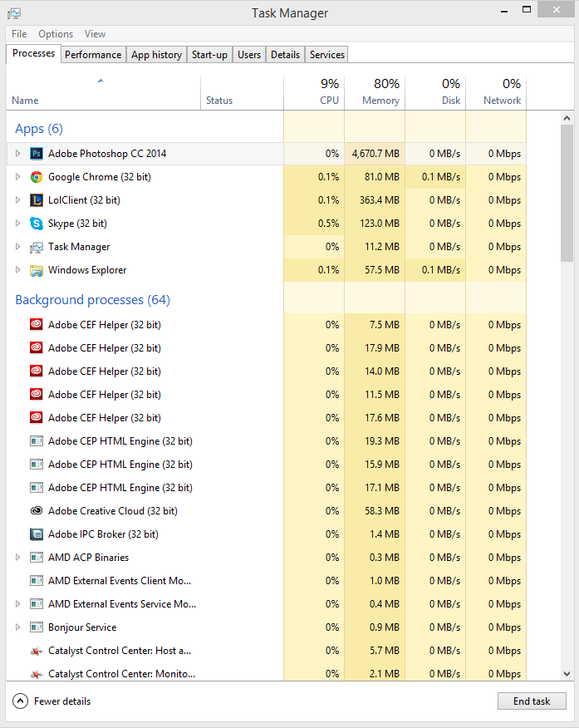Switch to the Start-up tab
Screen dimensions: 579x728
pos(209,55)
